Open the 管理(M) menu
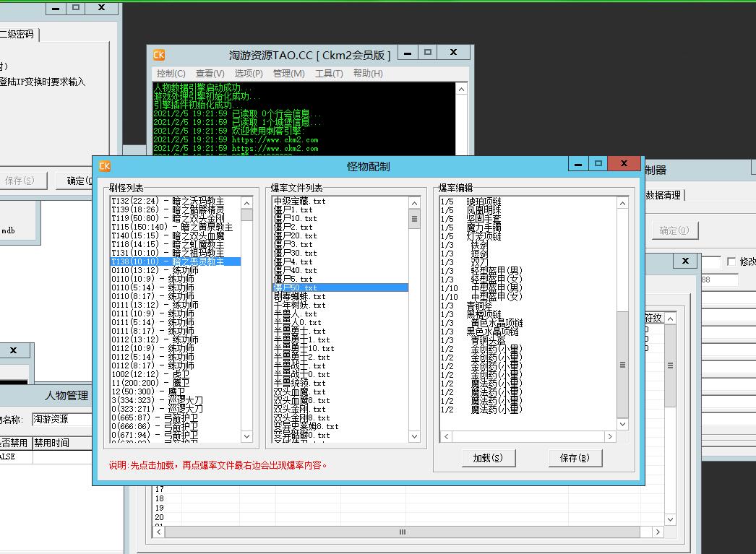The image size is (756, 554). (x=288, y=74)
